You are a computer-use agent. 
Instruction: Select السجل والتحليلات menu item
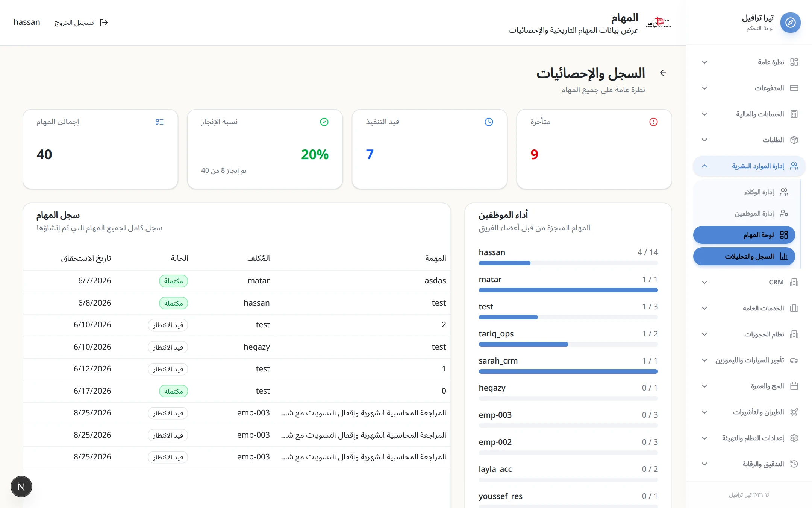click(744, 256)
